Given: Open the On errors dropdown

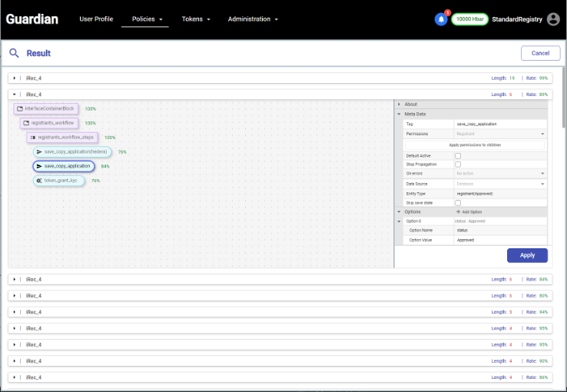Looking at the screenshot, I should (x=499, y=174).
